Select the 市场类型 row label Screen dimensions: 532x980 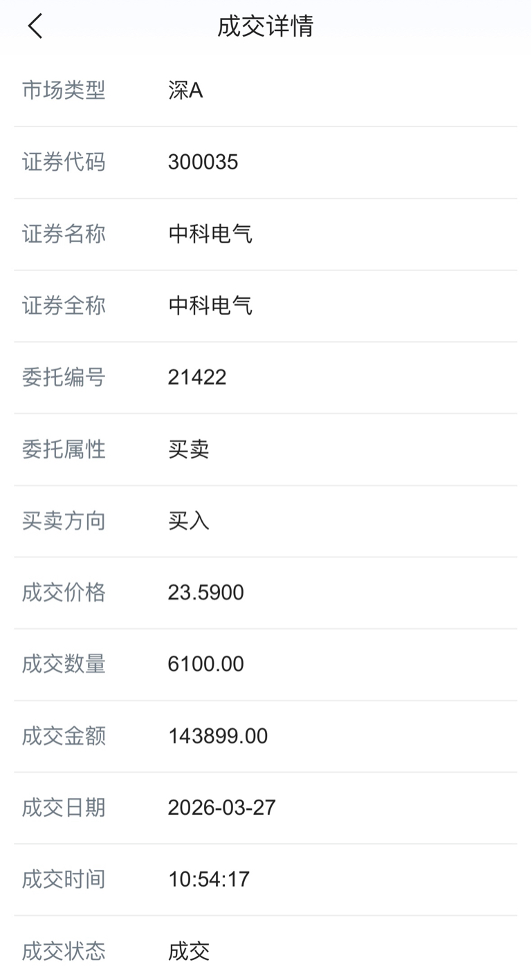click(64, 90)
